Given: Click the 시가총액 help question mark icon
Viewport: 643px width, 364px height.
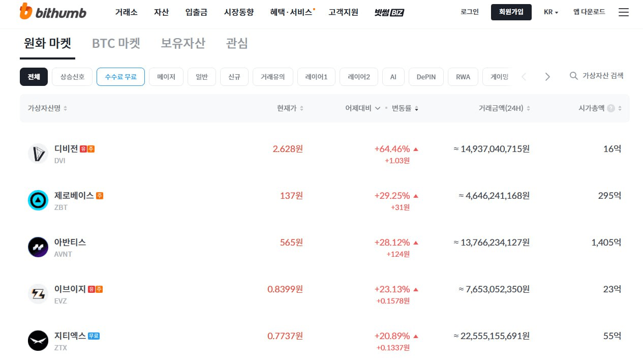Looking at the screenshot, I should coord(611,108).
